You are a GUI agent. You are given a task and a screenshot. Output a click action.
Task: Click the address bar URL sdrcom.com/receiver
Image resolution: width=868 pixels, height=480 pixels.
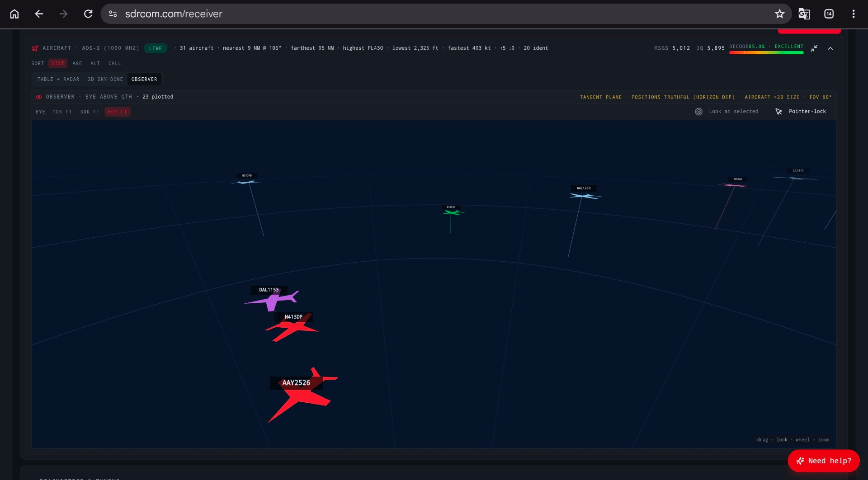click(174, 14)
